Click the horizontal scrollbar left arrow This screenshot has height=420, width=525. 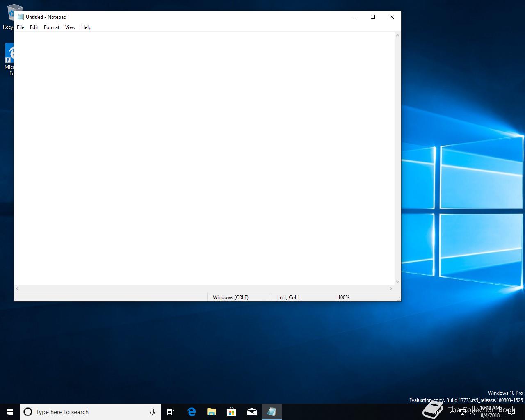(x=17, y=288)
